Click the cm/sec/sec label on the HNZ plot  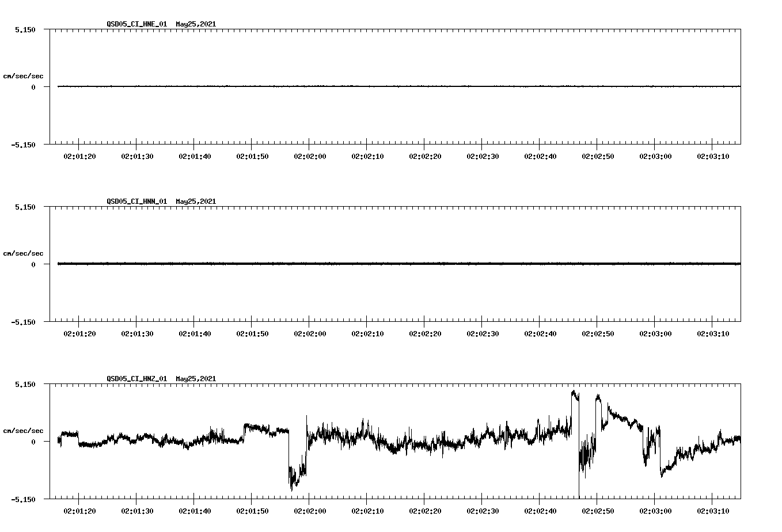(24, 430)
